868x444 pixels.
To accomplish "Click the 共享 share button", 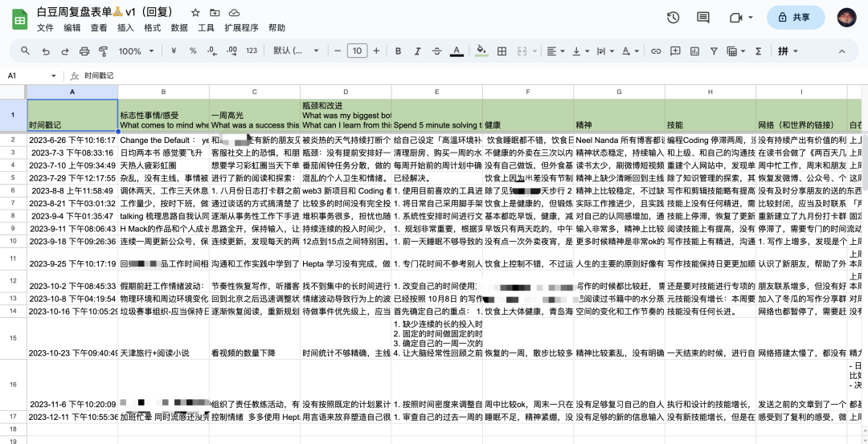I will click(x=796, y=18).
